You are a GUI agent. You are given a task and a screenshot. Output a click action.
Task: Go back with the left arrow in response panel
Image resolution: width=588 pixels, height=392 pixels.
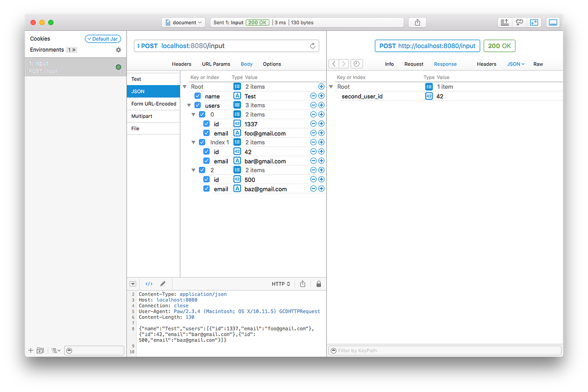(x=334, y=64)
